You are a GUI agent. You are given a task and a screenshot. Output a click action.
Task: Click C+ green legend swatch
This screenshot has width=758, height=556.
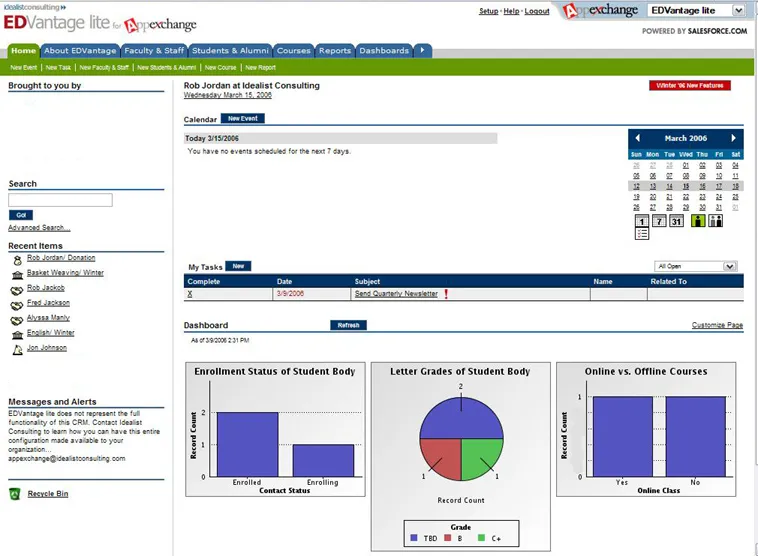[481, 538]
